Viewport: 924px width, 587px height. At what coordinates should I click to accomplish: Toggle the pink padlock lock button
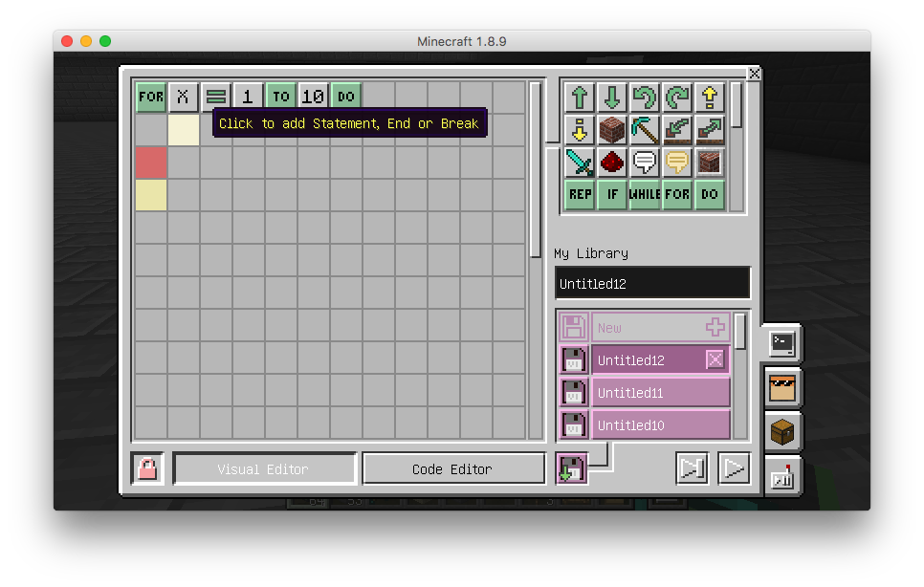point(147,468)
